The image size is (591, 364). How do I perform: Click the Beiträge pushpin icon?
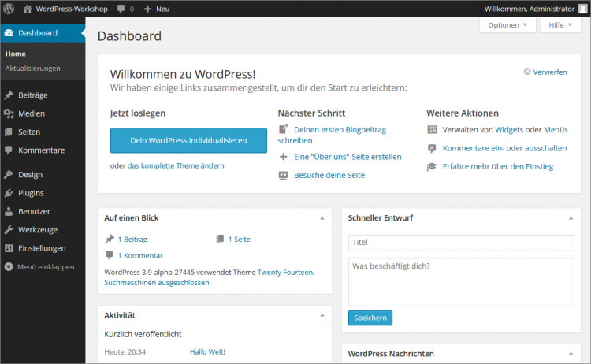pos(9,95)
